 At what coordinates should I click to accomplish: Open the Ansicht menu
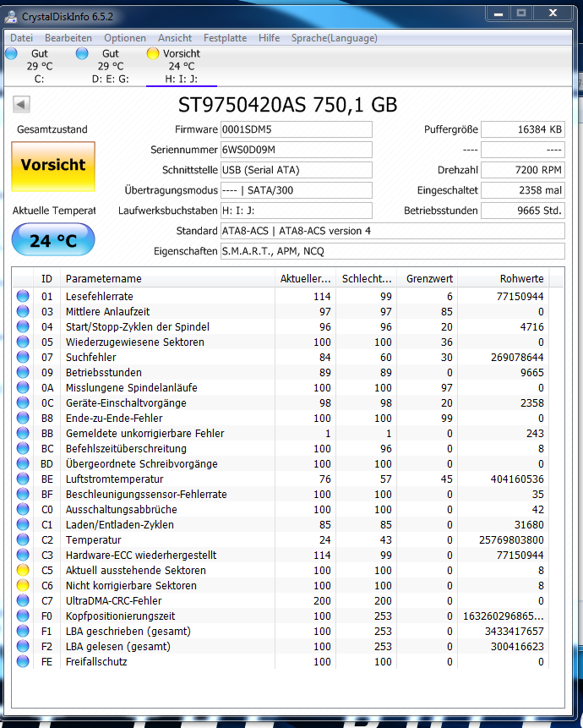[174, 38]
